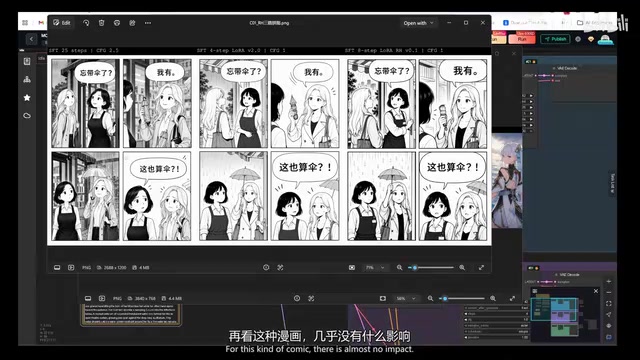Screen dimensions: 640x360
Task: Zoom in the canvas with the plus control
Action: coord(609,282)
